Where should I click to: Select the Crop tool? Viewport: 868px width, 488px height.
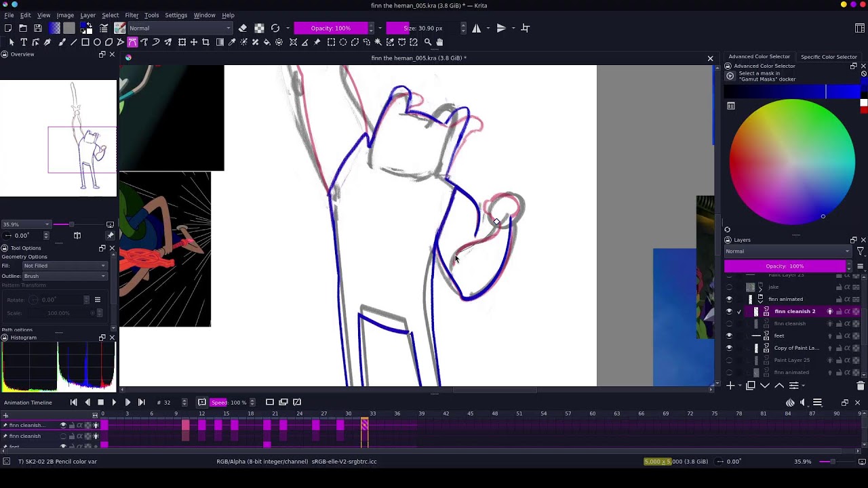point(205,42)
